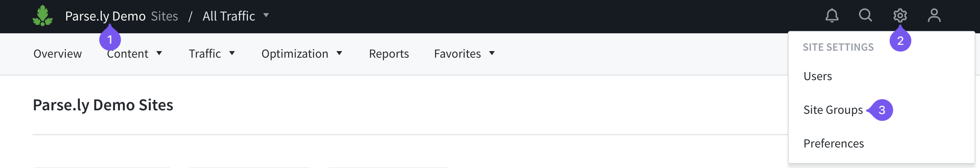The width and height of the screenshot is (980, 168).
Task: Click the Parse.ly Demo Sites breadcrumb
Action: coord(121,16)
